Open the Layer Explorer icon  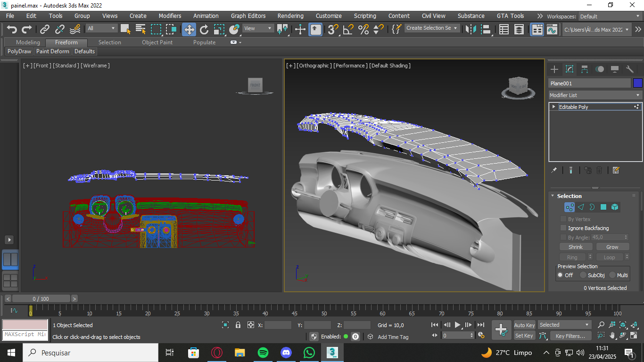tap(519, 29)
